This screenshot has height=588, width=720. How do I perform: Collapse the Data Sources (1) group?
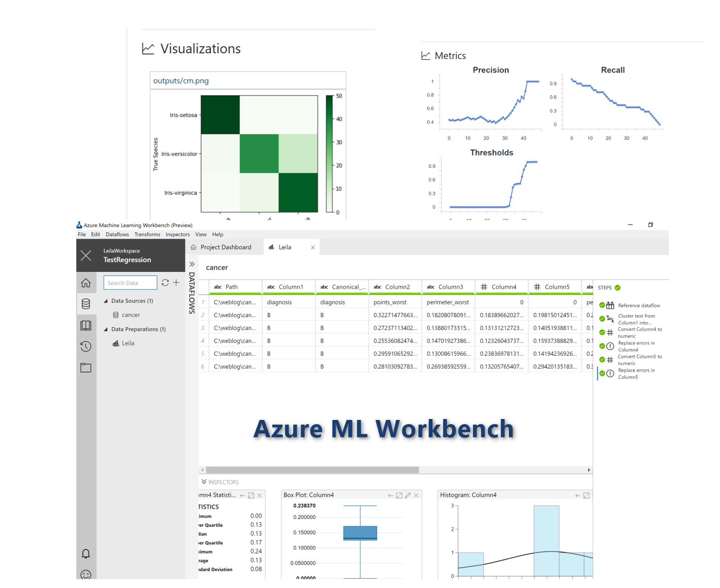[x=106, y=301]
